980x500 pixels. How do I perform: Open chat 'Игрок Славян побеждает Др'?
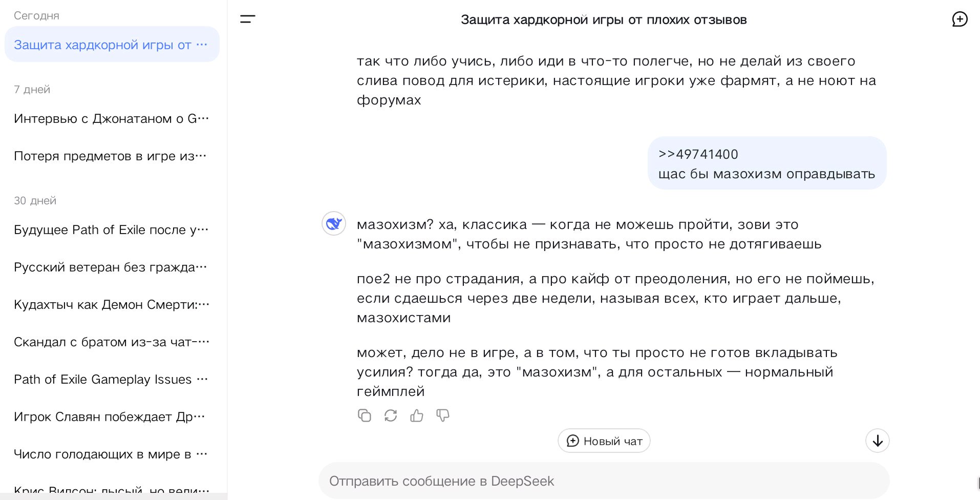tap(112, 416)
